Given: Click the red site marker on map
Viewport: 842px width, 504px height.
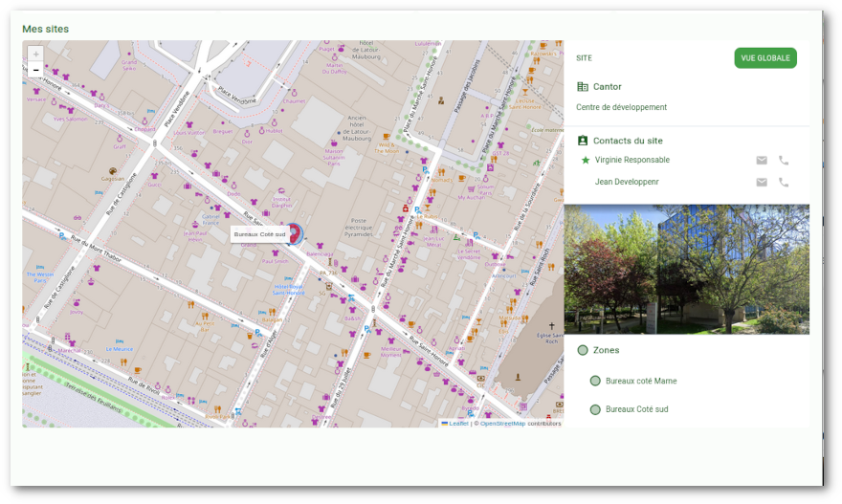Looking at the screenshot, I should click(x=295, y=233).
